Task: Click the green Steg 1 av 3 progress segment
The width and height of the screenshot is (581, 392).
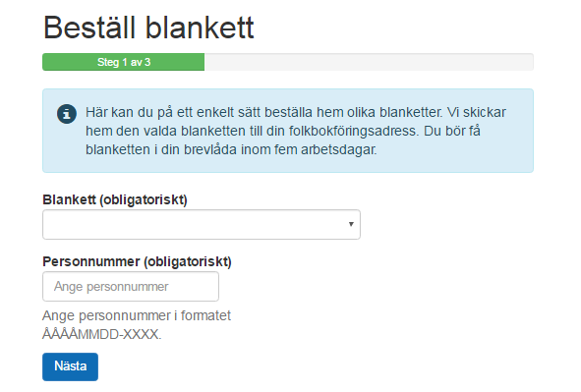Action: [x=124, y=62]
